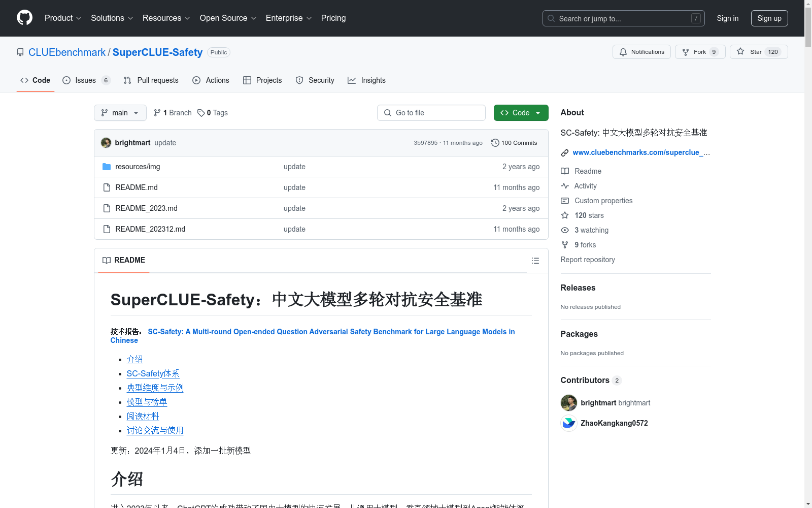Star the SuperCLUE-Safety repository
812x508 pixels.
[758, 52]
